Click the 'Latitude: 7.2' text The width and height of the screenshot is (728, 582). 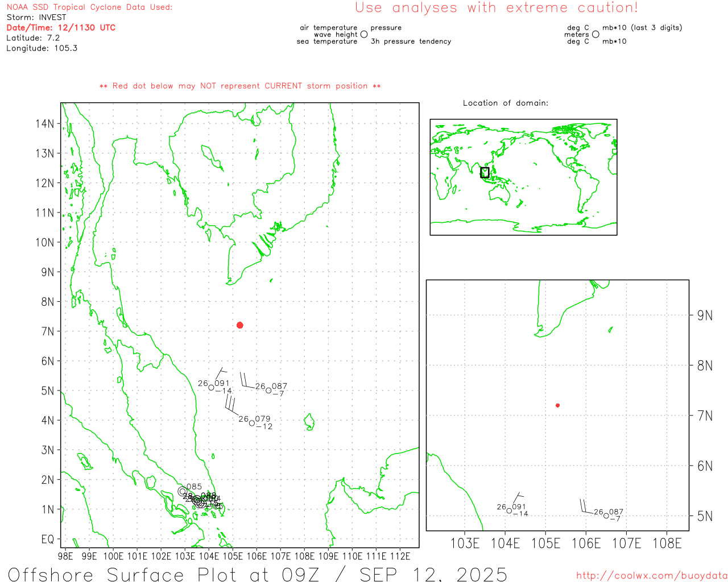pyautogui.click(x=33, y=38)
